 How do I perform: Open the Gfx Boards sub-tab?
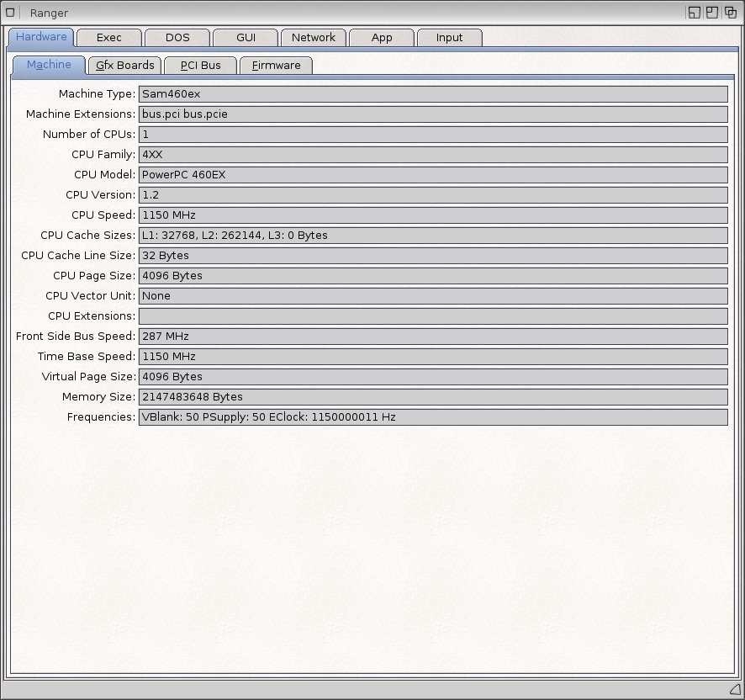(x=125, y=66)
